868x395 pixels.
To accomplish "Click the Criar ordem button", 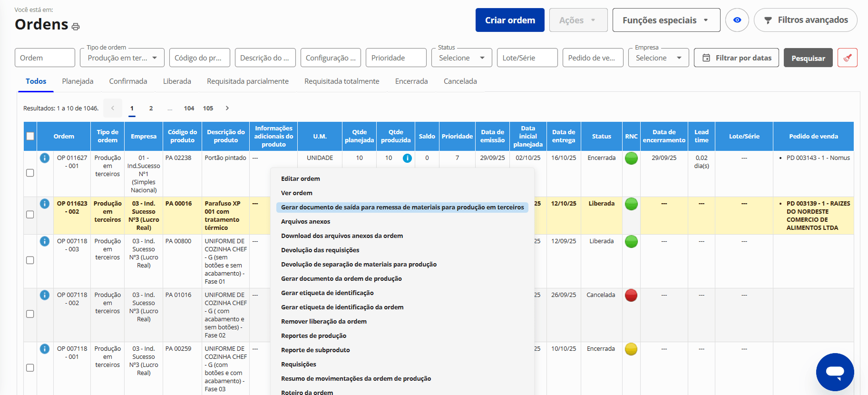I will pyautogui.click(x=510, y=20).
